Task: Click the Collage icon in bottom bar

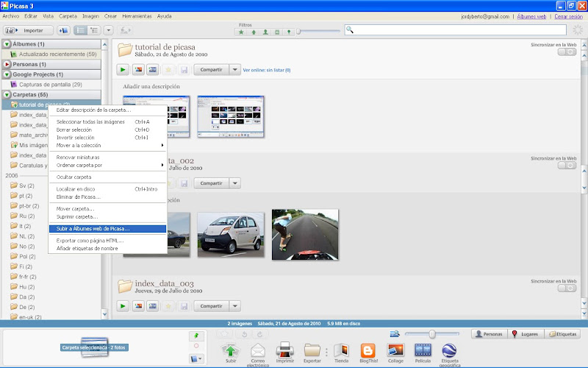Action: click(395, 353)
